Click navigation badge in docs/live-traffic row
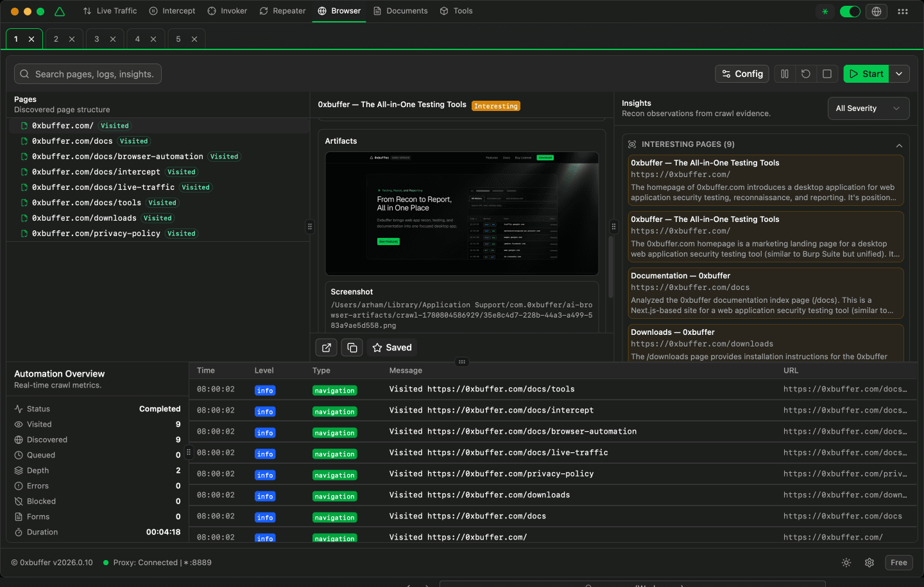924x587 pixels. 334,454
